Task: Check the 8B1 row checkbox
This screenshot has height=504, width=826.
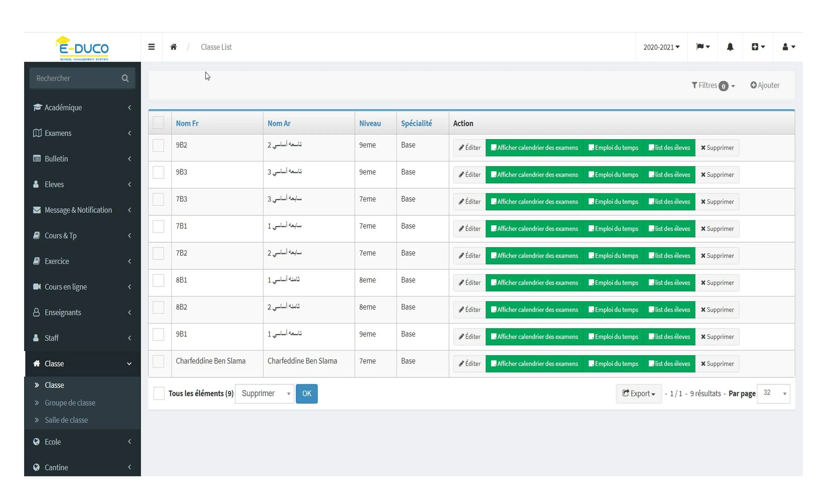Action: coord(158,280)
